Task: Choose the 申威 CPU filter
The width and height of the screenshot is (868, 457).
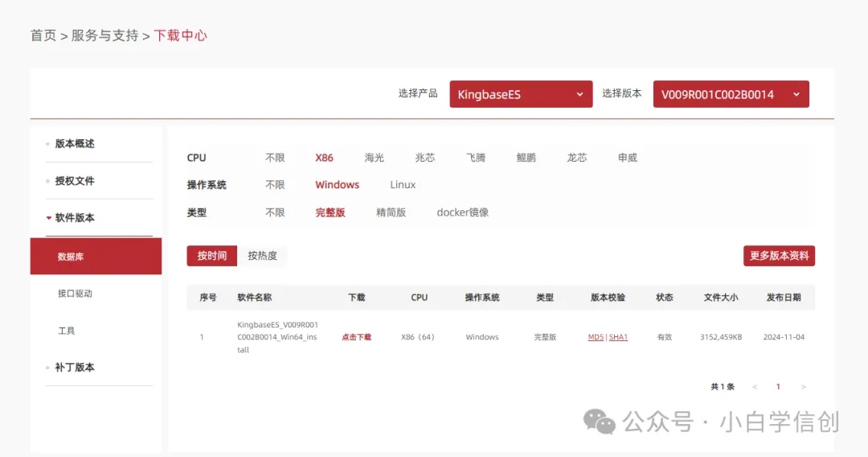Action: pos(627,158)
